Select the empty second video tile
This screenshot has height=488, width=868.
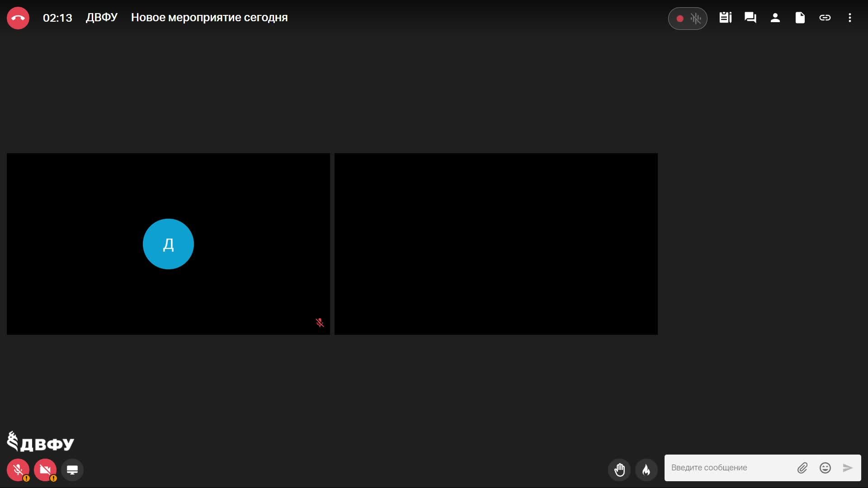(496, 244)
